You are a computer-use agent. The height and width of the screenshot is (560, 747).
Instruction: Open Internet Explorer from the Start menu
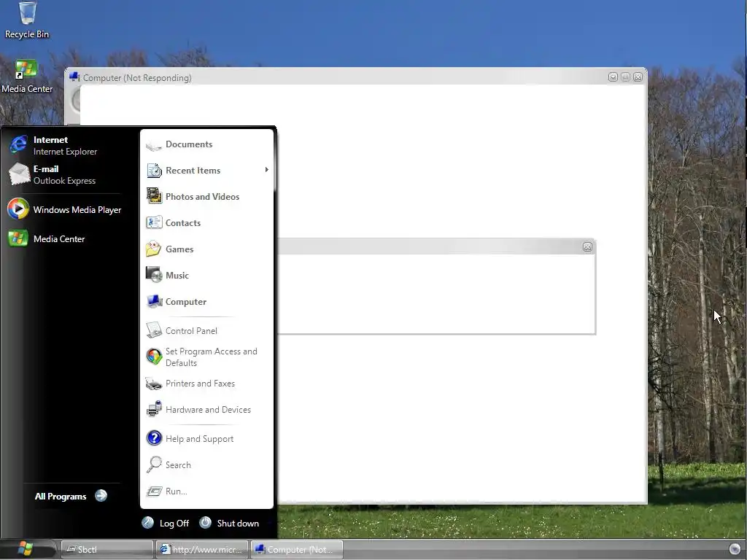click(18, 144)
